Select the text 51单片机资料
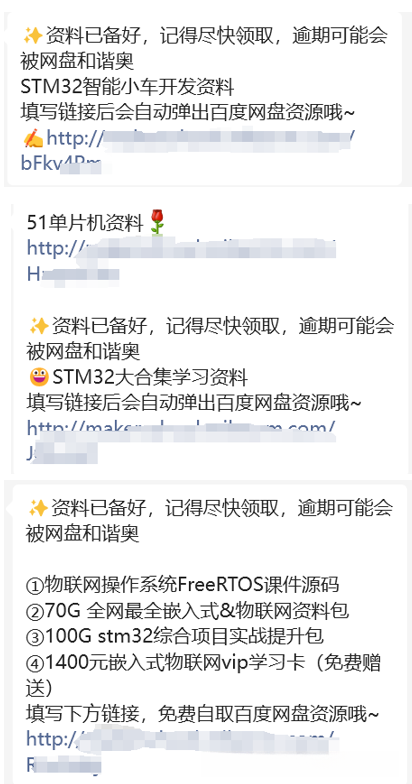This screenshot has width=412, height=784. [86, 223]
